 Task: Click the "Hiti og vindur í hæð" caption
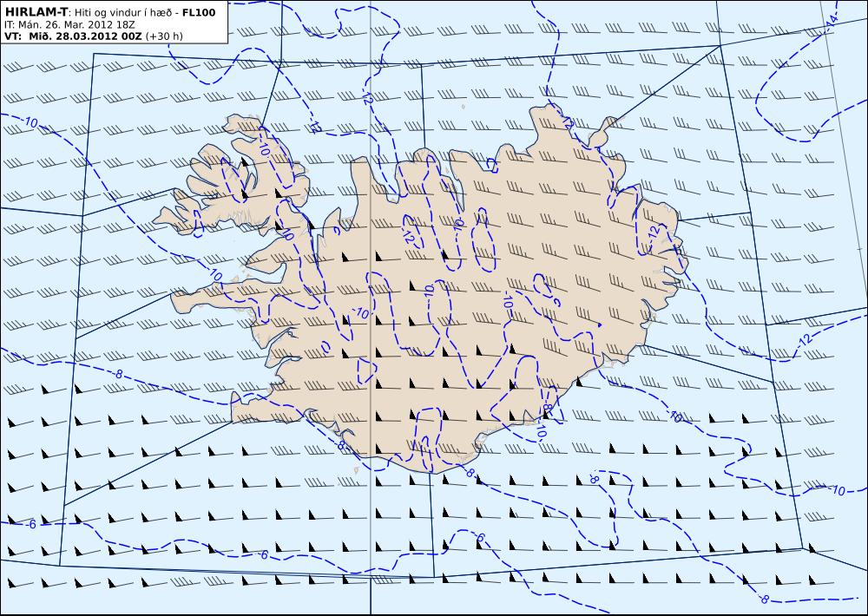[x=122, y=13]
